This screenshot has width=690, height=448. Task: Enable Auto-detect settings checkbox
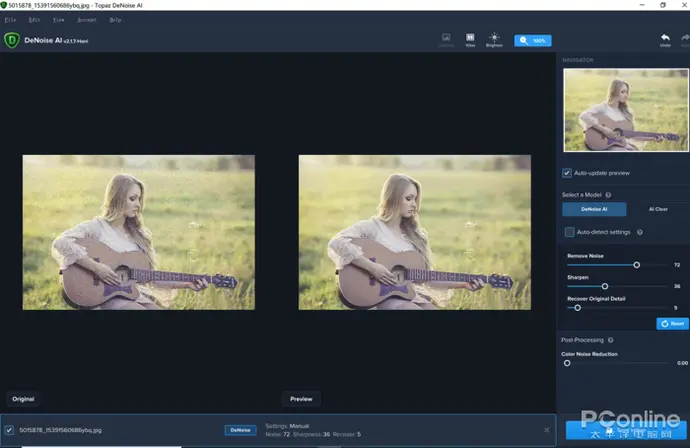tap(569, 232)
